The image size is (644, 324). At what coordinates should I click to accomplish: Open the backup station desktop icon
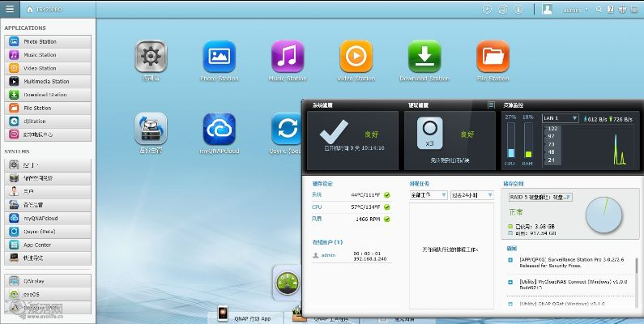(x=151, y=133)
